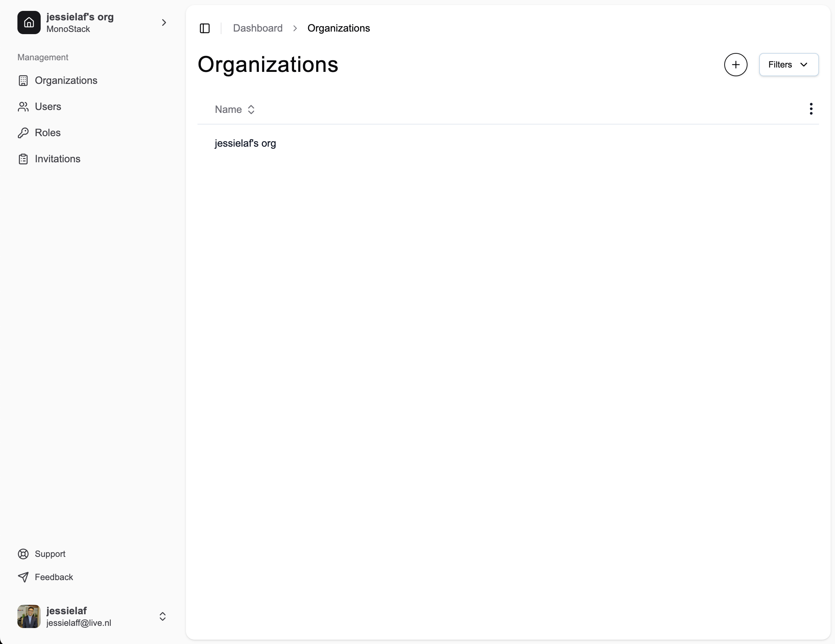Click the Roles key icon
This screenshot has height=644, width=835.
(x=23, y=133)
